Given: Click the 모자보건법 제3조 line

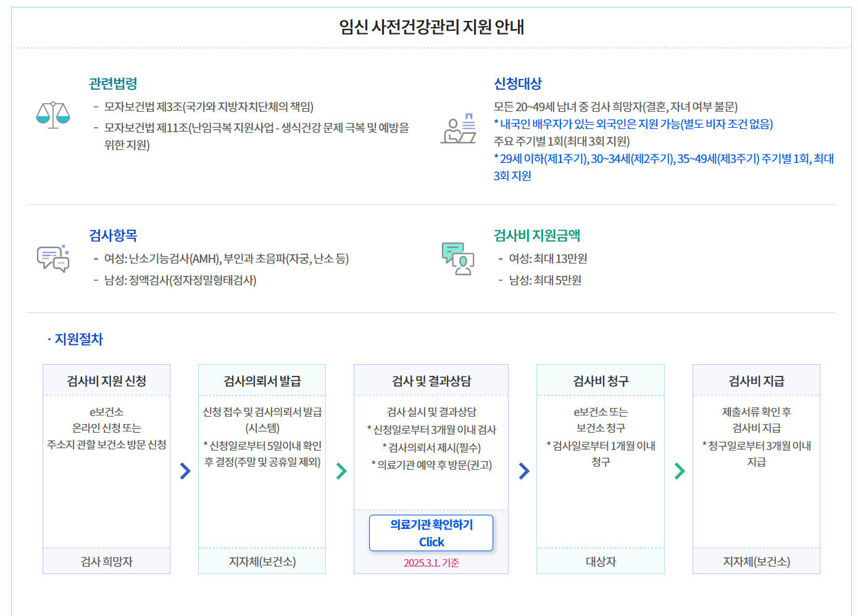Looking at the screenshot, I should click(x=209, y=107).
